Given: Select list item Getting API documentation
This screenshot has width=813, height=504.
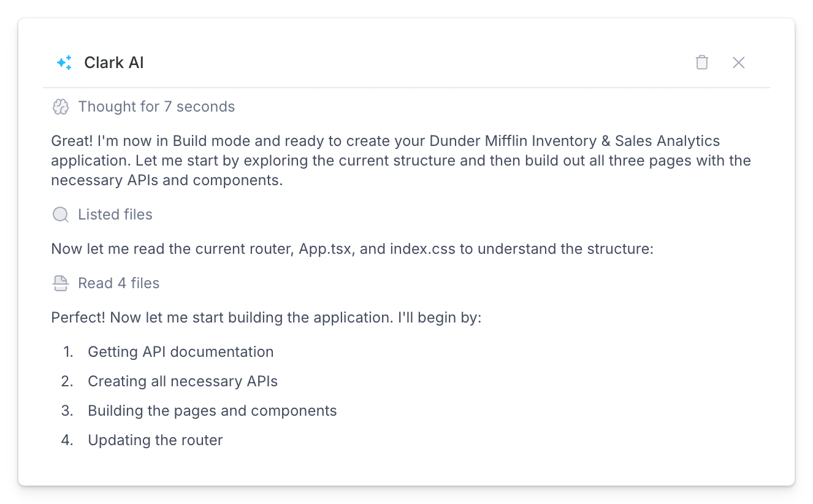Looking at the screenshot, I should tap(181, 351).
